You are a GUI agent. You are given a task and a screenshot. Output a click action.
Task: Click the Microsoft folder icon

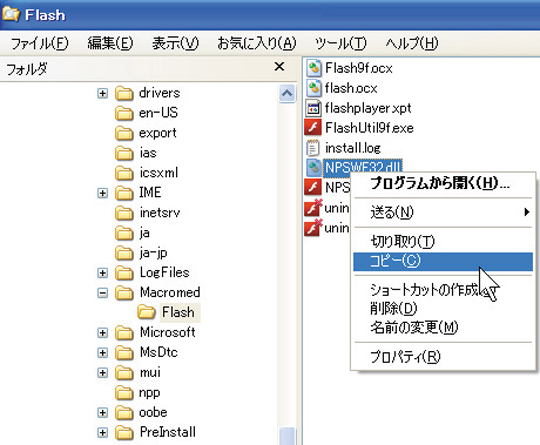point(124,333)
